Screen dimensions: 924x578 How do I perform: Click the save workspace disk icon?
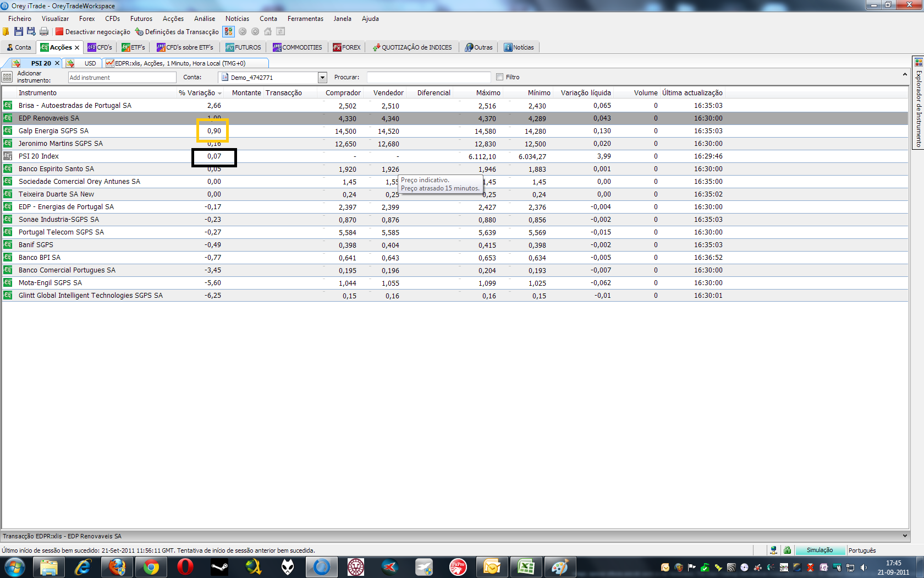tap(19, 32)
